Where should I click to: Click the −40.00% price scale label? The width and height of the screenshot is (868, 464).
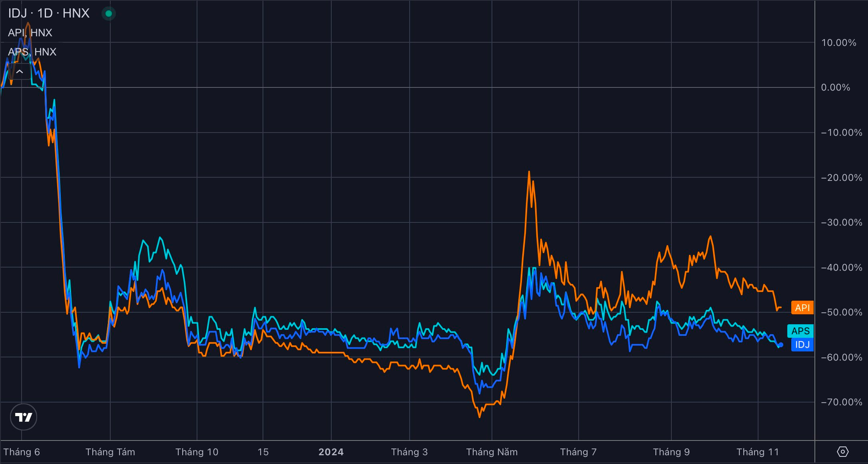[x=841, y=267]
